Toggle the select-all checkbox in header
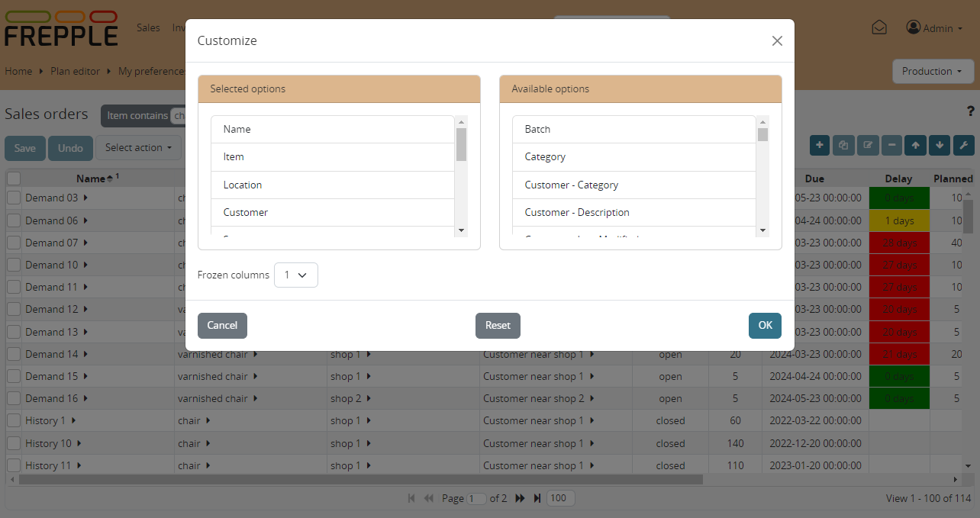 point(13,178)
